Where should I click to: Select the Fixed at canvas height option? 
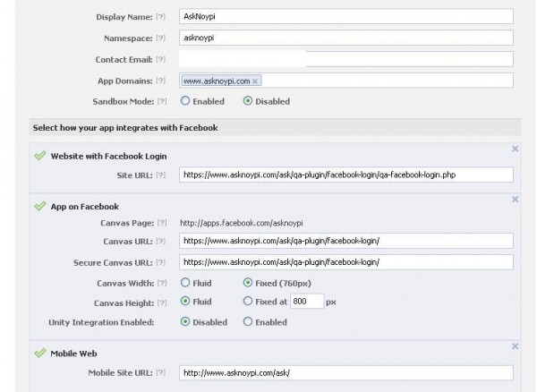tap(248, 302)
